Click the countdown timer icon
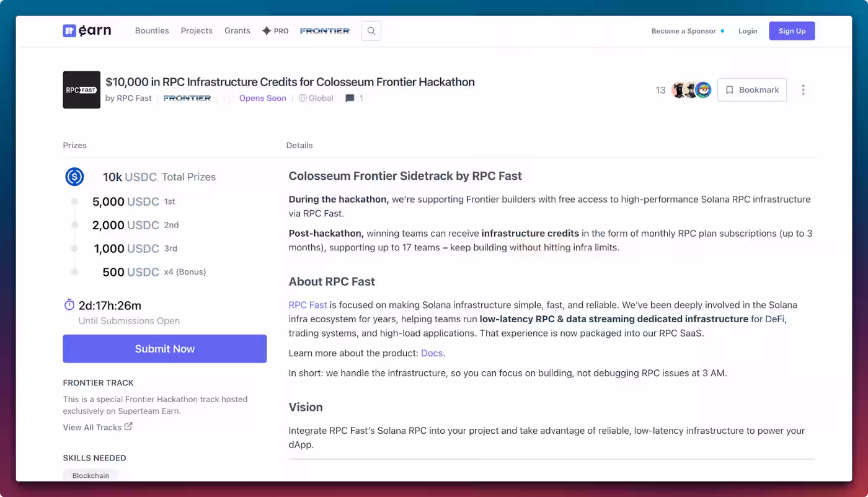Screen dimensions: 868x497 click(69, 305)
